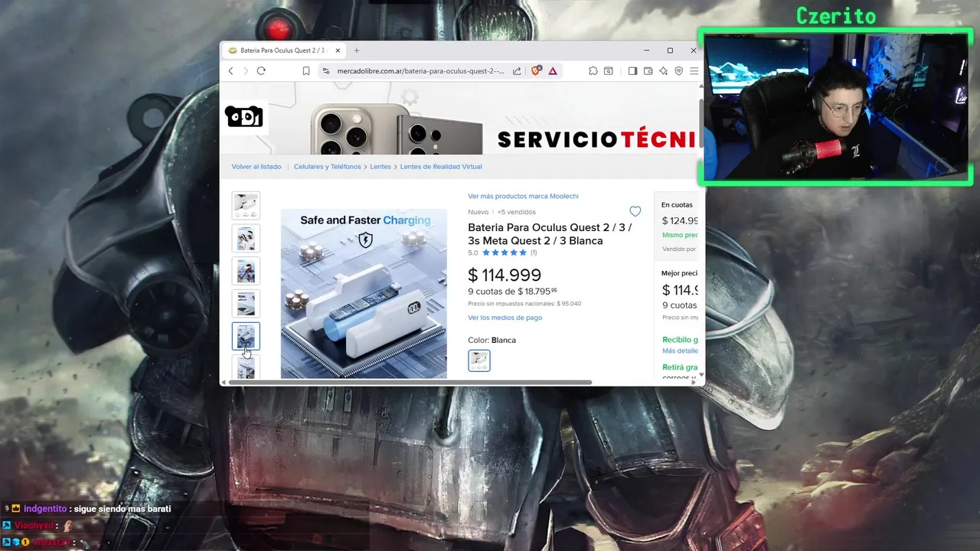The height and width of the screenshot is (551, 980).
Task: Select the Bateria Para Oculus Quest tab
Action: tap(283, 51)
